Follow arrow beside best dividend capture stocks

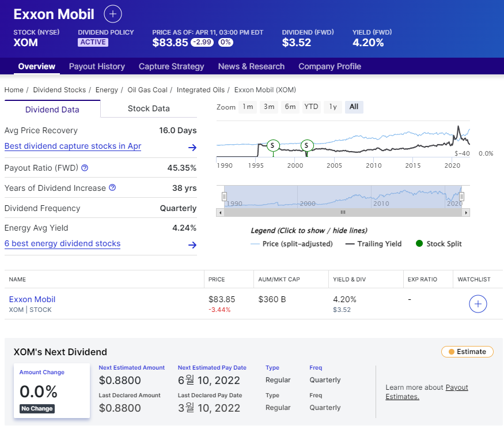click(x=192, y=148)
